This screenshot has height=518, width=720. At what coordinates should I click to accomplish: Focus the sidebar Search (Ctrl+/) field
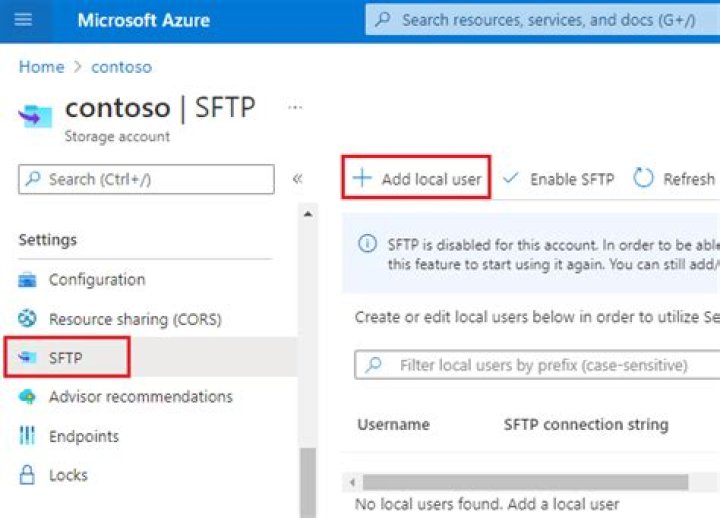146,179
